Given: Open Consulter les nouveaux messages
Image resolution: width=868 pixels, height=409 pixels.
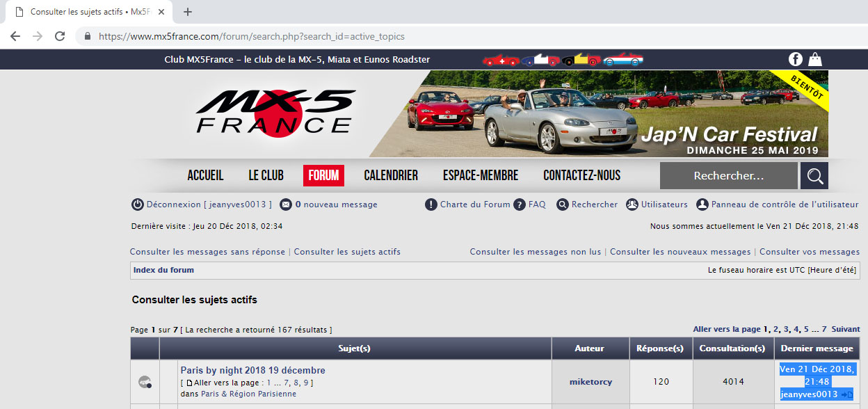Looking at the screenshot, I should click(680, 252).
